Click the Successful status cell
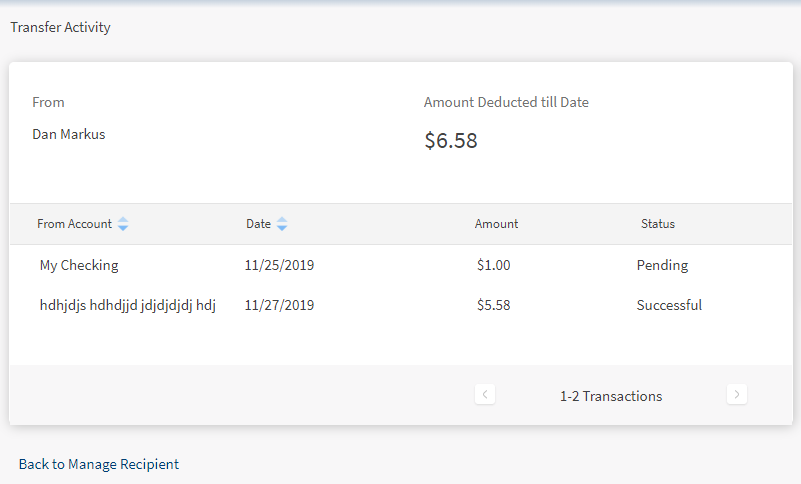 [x=669, y=305]
